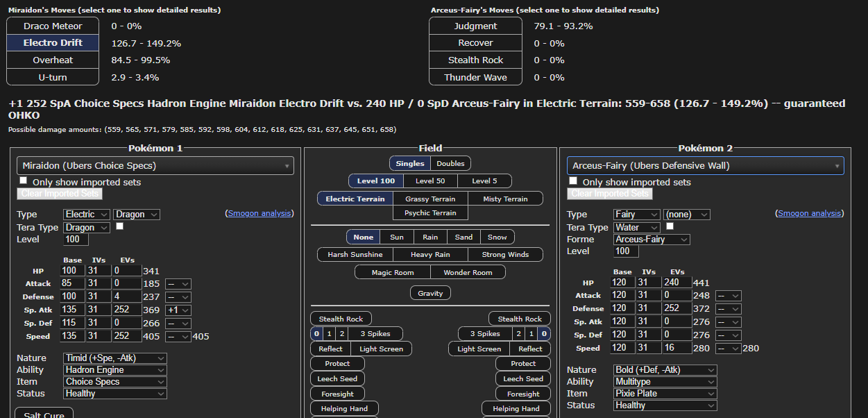Toggle Leech Seed on Miraidon's side

(337, 378)
